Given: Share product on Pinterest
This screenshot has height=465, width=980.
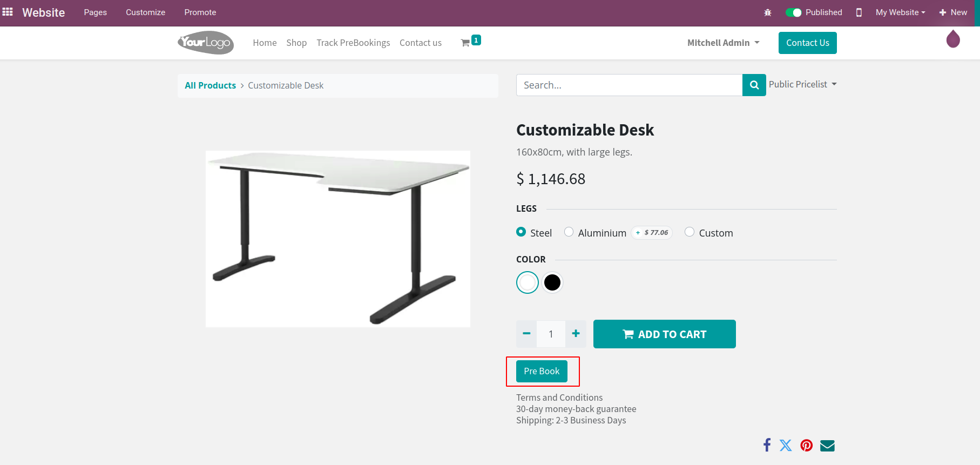Looking at the screenshot, I should (807, 445).
